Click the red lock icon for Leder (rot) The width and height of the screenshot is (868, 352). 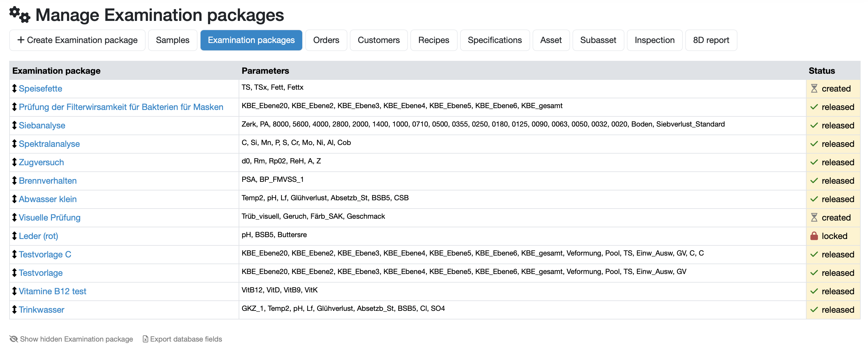(x=814, y=236)
